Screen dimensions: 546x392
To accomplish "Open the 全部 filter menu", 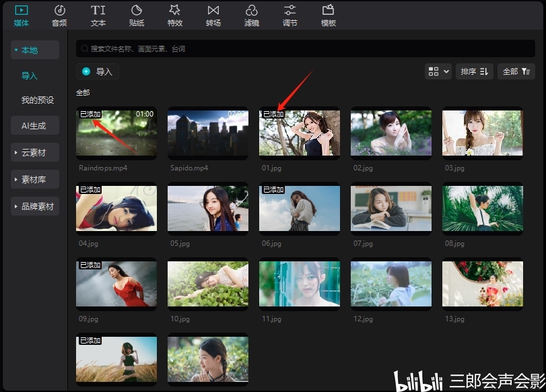I will (x=516, y=71).
